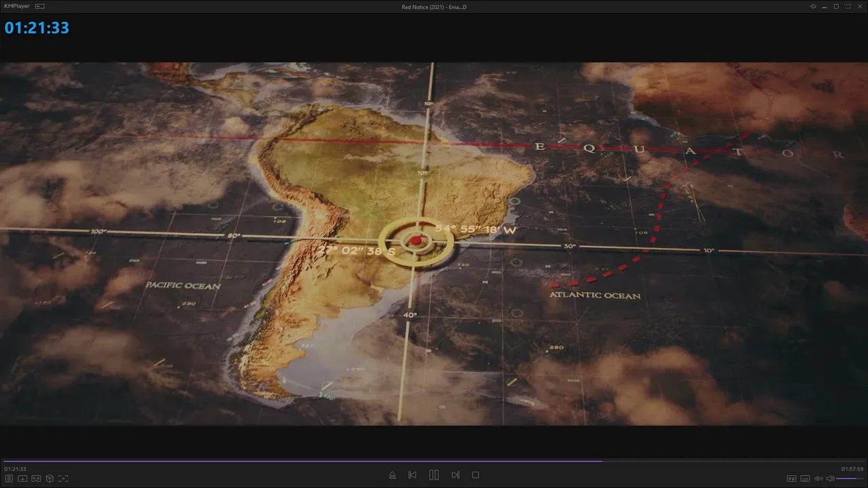This screenshot has width=868, height=488.
Task: Click the total duration 01:57:59 label
Action: [852, 469]
